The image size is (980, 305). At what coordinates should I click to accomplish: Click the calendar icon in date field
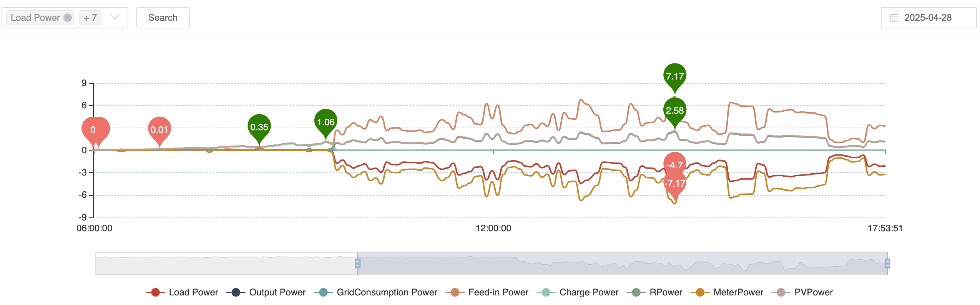click(894, 18)
